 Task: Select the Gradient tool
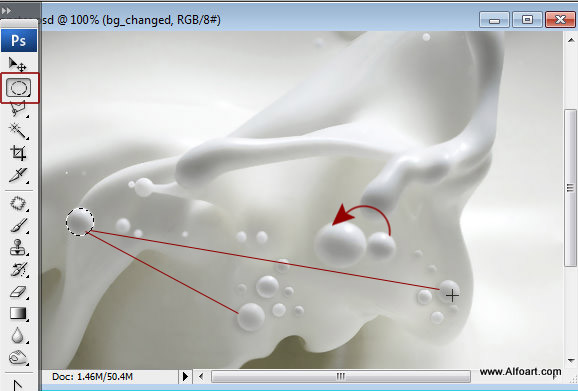[18, 314]
